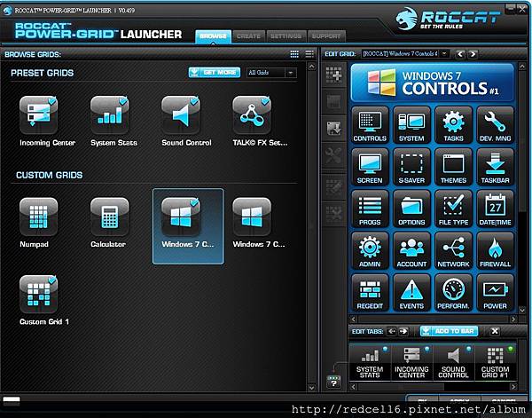
Task: Switch to the SETTINGS tab
Action: 286,36
